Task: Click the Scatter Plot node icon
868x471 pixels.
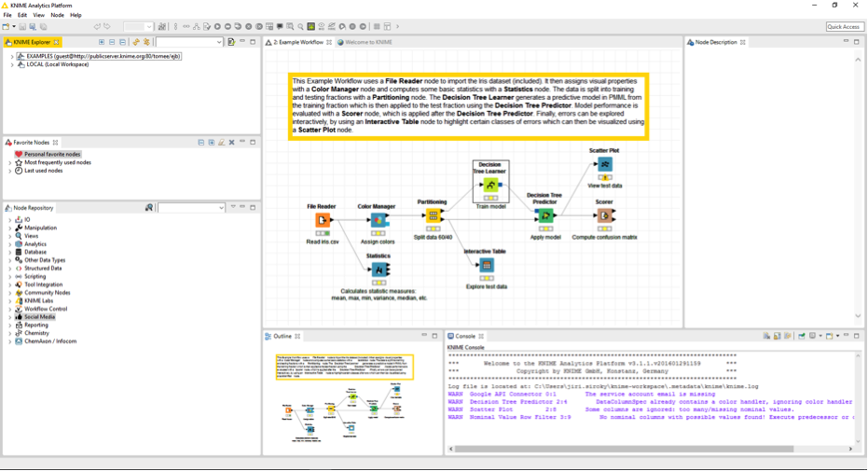Action: (x=604, y=164)
